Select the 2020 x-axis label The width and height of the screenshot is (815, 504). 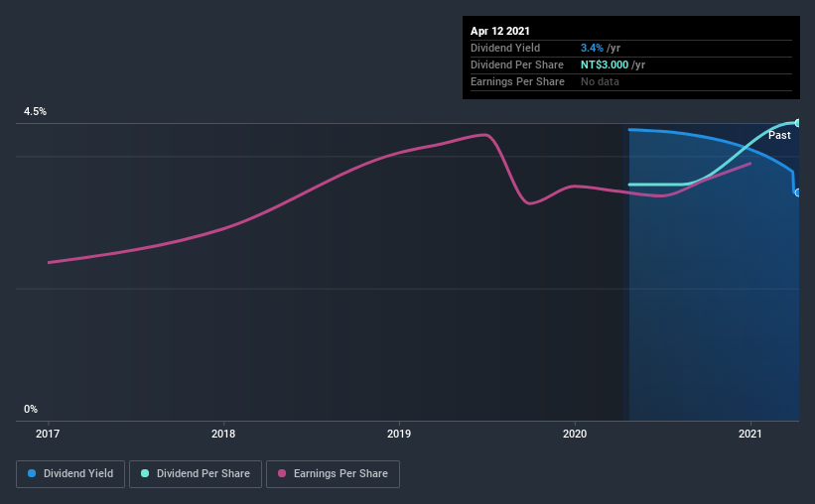tap(575, 434)
